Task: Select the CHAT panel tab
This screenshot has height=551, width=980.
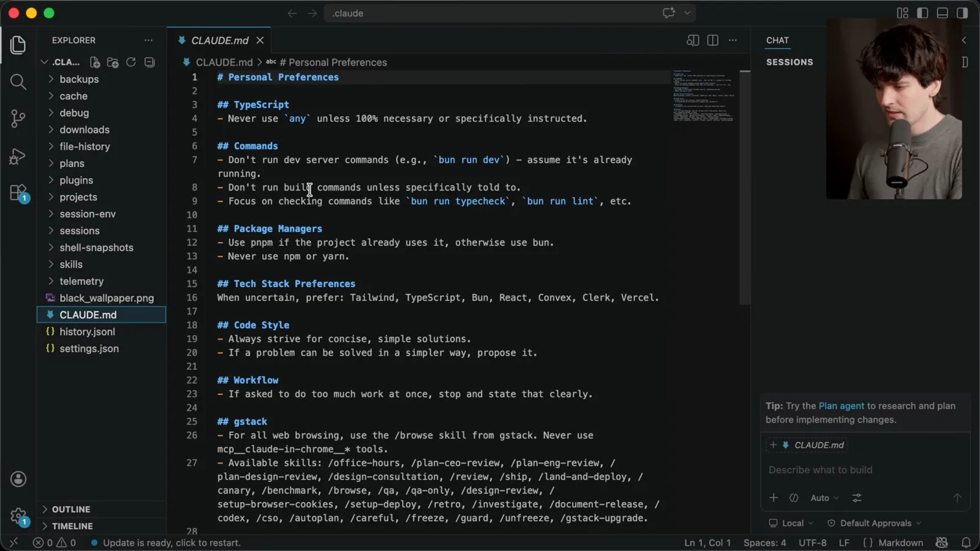Action: coord(777,40)
